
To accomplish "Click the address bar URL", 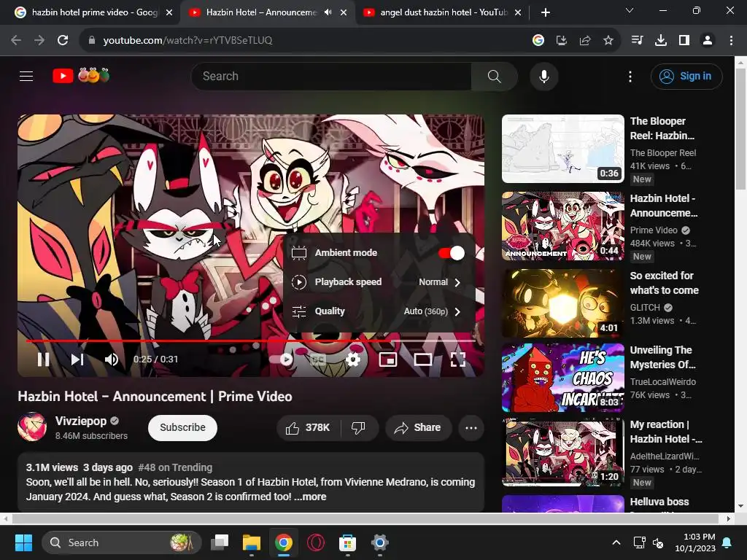I will point(187,41).
